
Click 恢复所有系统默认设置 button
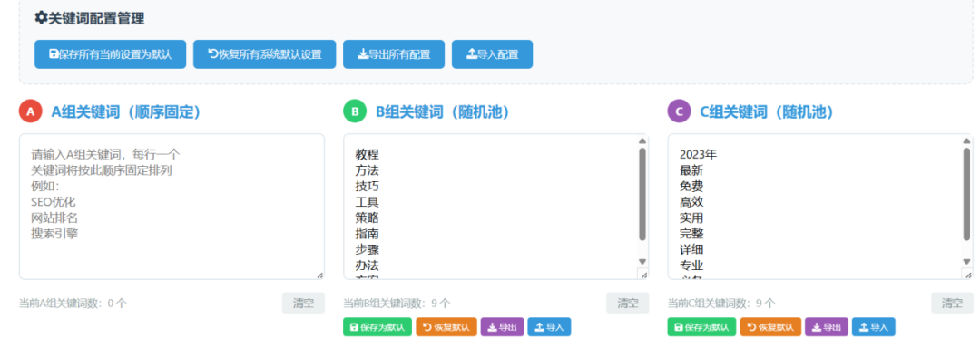coord(264,54)
